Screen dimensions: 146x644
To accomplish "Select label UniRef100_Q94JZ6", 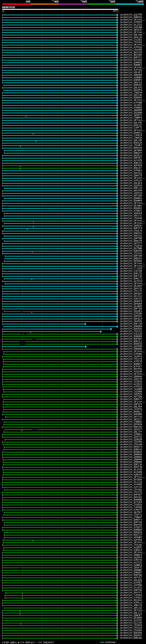I will click(x=131, y=37).
